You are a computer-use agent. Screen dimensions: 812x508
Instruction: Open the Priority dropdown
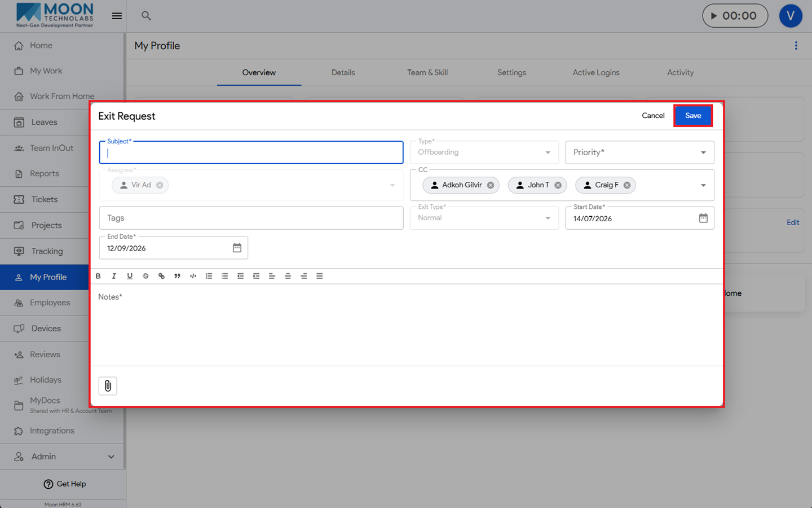tap(639, 152)
